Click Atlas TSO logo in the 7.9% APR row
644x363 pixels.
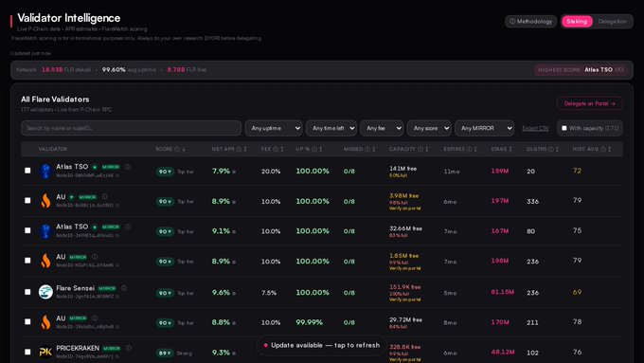tap(45, 171)
